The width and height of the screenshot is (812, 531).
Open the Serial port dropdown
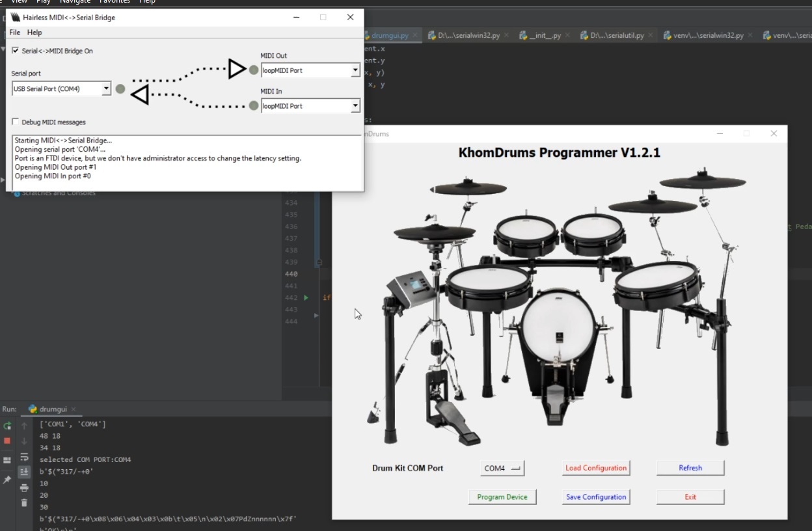(x=62, y=88)
